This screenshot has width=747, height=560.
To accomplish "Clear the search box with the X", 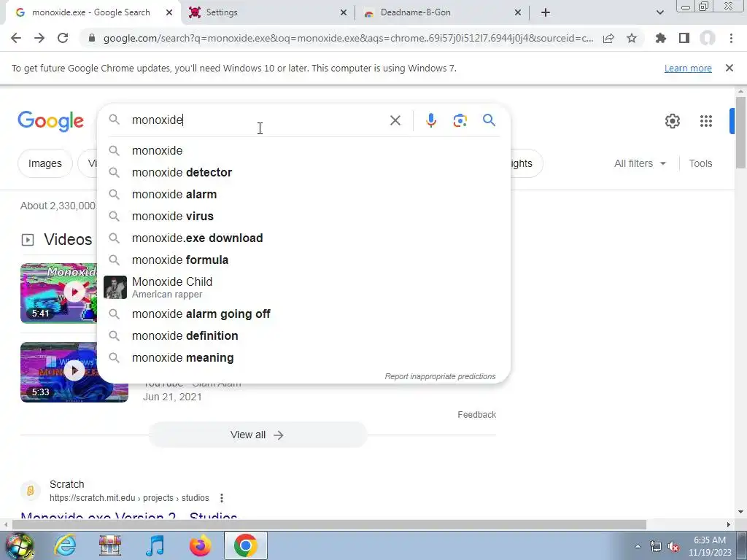I will point(395,120).
